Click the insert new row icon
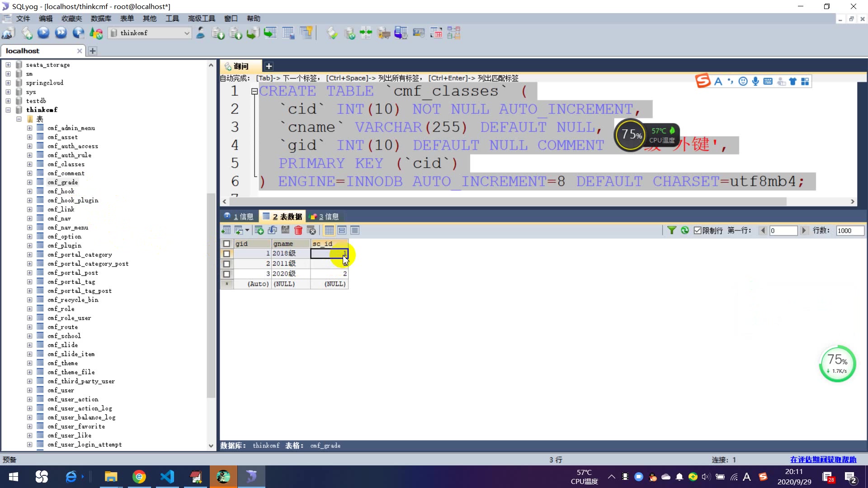Image resolution: width=868 pixels, height=488 pixels. click(x=259, y=230)
